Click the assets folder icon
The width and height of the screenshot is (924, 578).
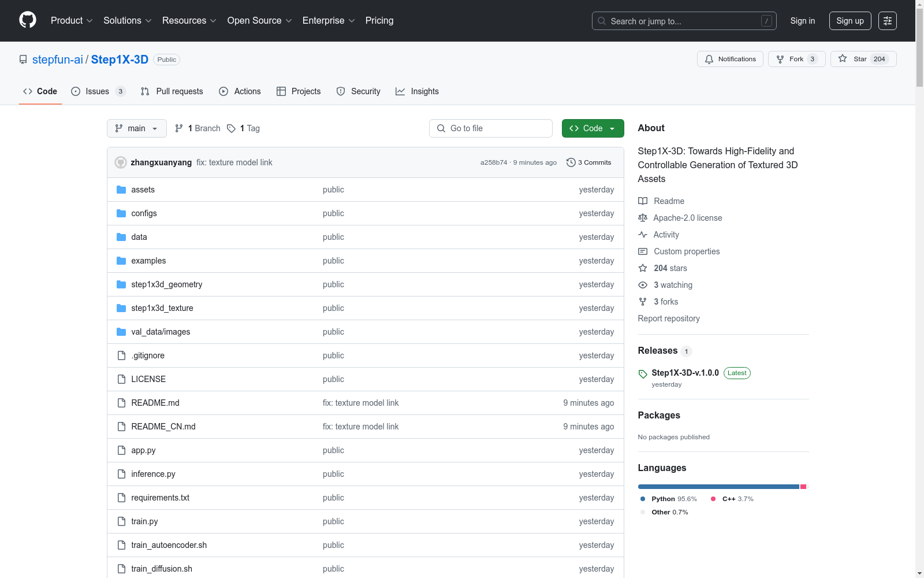click(x=121, y=190)
